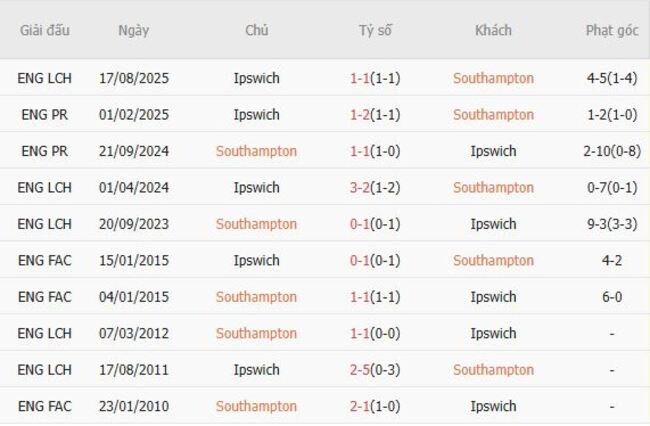Image resolution: width=650 pixels, height=426 pixels.
Task: Click Southampton in the 23/01/2010 row
Action: click(x=256, y=407)
